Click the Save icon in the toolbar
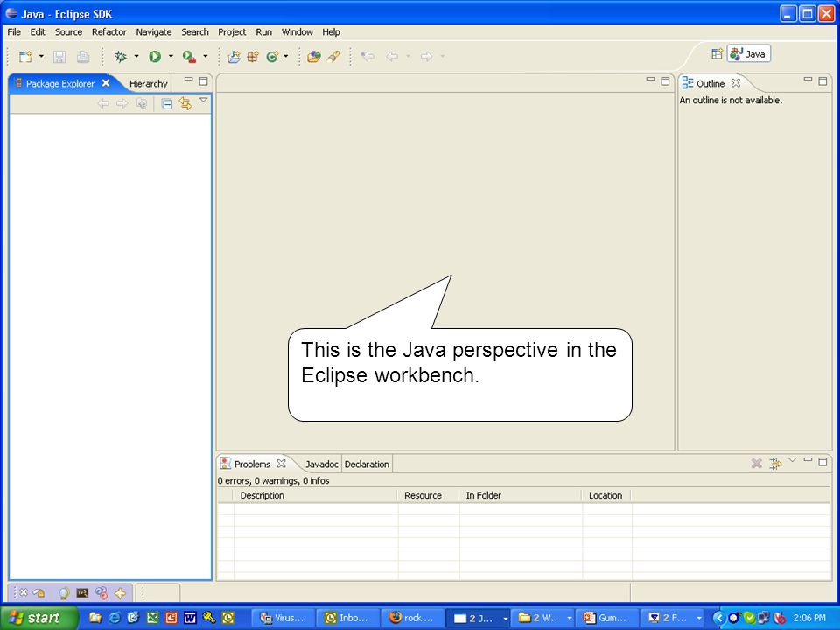840x630 pixels. point(59,56)
